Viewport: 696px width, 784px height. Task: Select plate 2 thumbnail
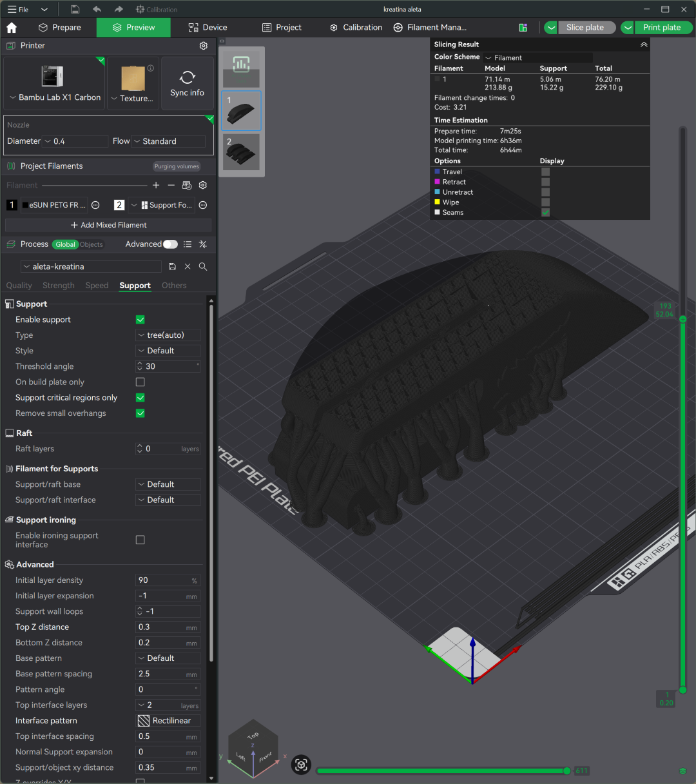click(242, 153)
